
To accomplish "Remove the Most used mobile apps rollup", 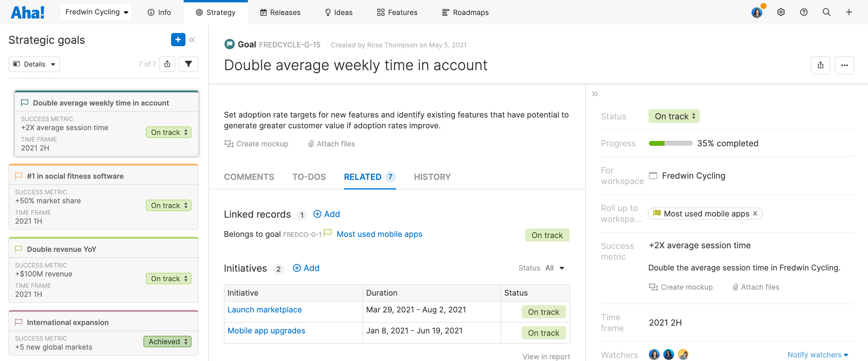I will pyautogui.click(x=755, y=213).
